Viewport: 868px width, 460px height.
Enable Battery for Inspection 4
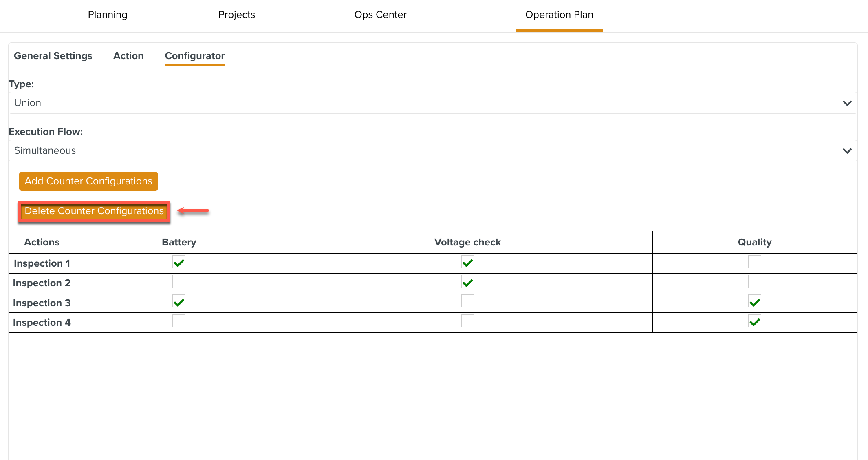tap(178, 321)
